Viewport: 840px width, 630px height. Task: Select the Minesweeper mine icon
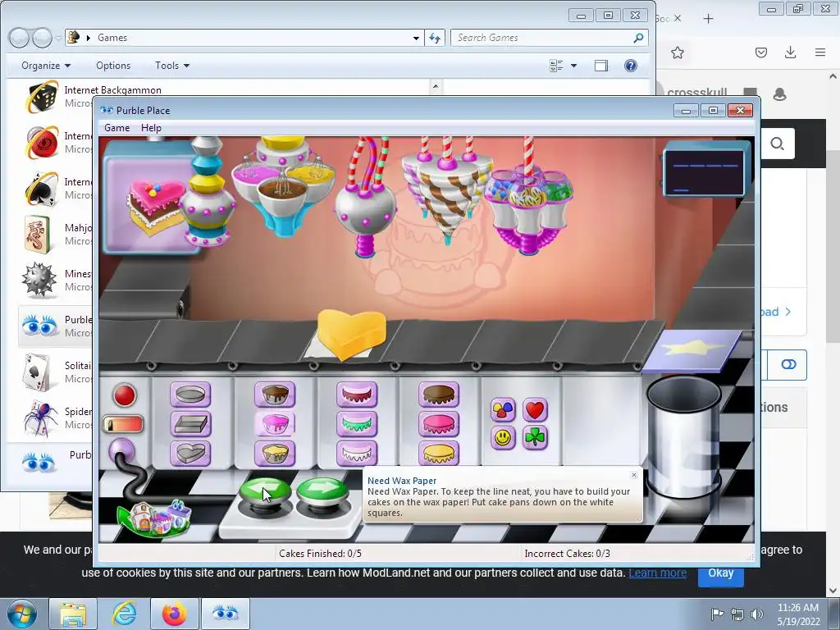pyautogui.click(x=39, y=280)
